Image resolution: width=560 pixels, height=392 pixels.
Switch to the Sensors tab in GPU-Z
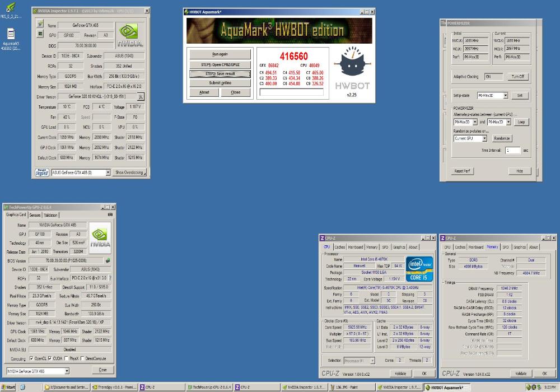coord(35,215)
